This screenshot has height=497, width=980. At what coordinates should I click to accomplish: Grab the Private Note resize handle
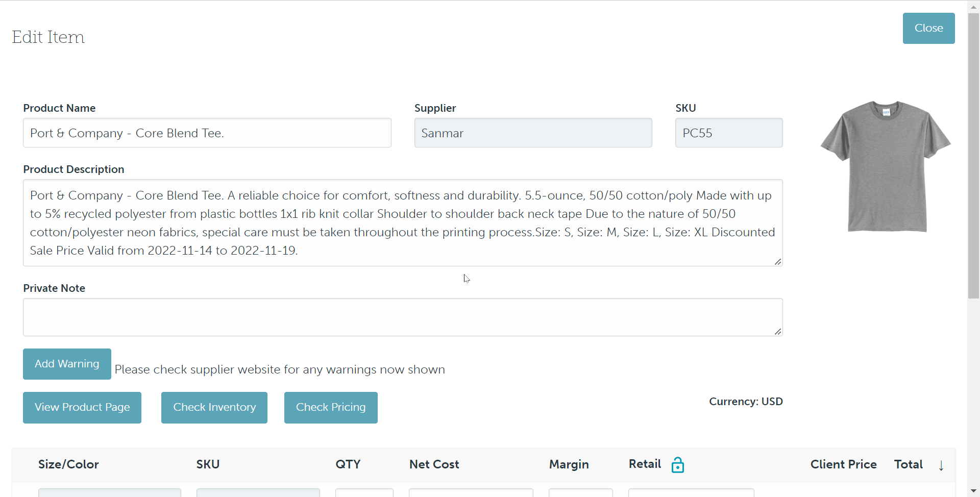tap(777, 332)
